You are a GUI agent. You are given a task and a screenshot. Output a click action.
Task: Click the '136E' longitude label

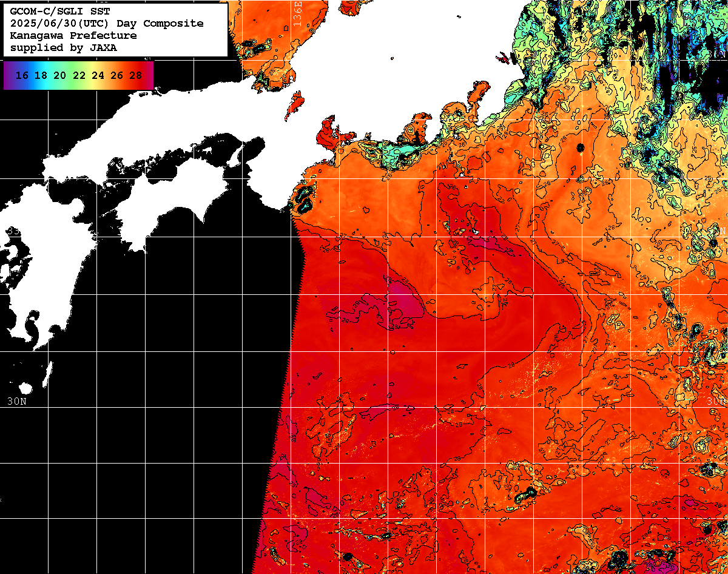pos(297,13)
